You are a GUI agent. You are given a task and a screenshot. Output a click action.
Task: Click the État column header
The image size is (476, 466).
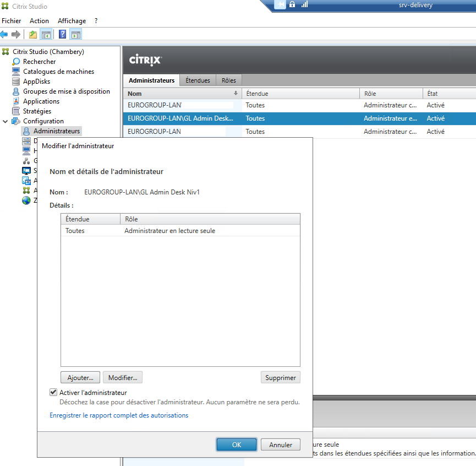tap(449, 94)
